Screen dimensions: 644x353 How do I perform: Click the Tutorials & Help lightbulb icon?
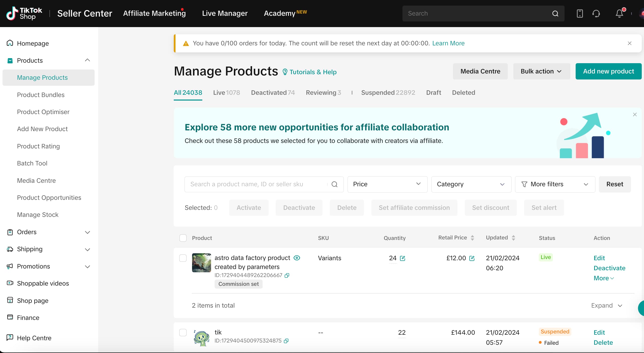click(x=285, y=72)
